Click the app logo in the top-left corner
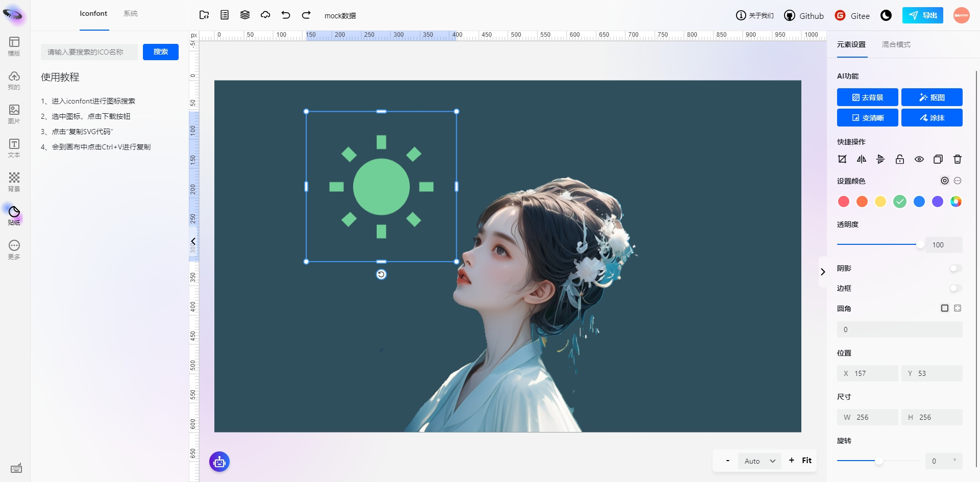 pyautogui.click(x=14, y=15)
